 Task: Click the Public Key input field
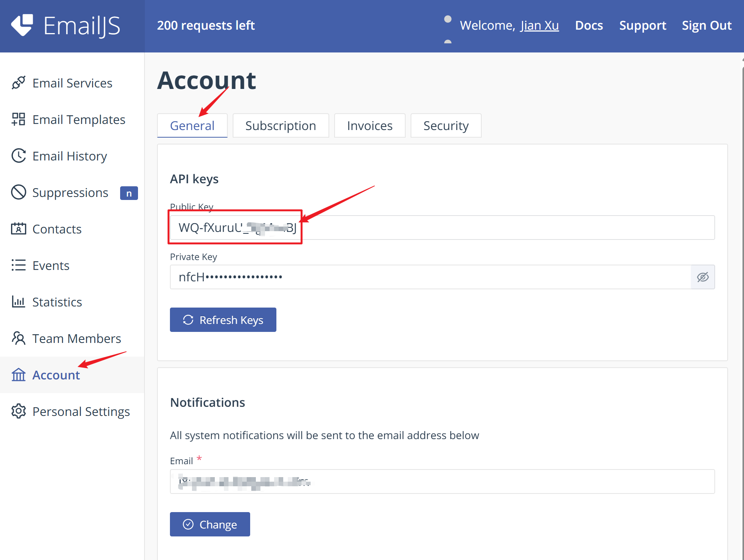pos(442,227)
